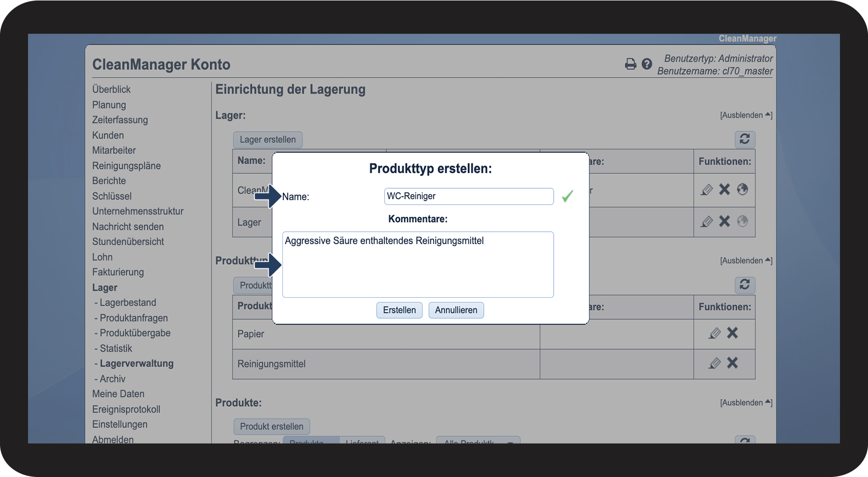The width and height of the screenshot is (868, 477).
Task: Edit the Papier product type
Action: [715, 334]
